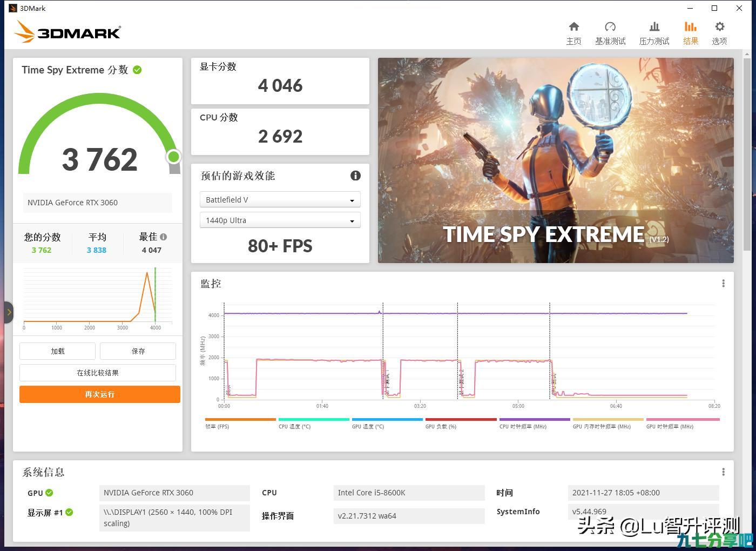Click the Intel Core i5-8600K CPU field
The height and width of the screenshot is (551, 756).
tap(409, 493)
